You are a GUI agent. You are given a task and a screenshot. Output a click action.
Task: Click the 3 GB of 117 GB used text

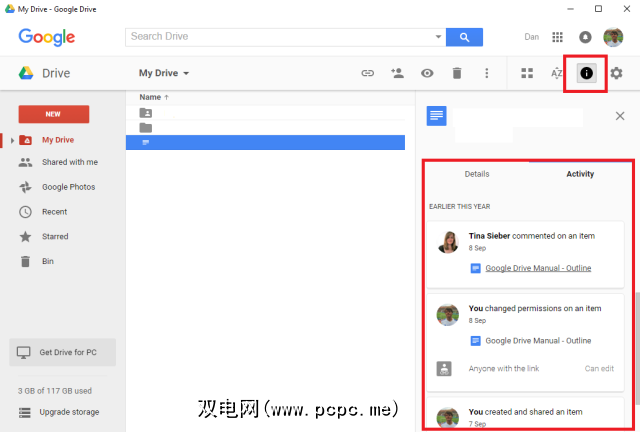click(x=55, y=391)
